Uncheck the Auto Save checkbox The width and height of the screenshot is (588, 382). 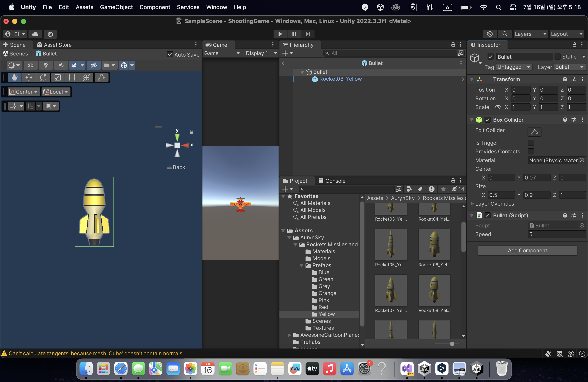(170, 54)
